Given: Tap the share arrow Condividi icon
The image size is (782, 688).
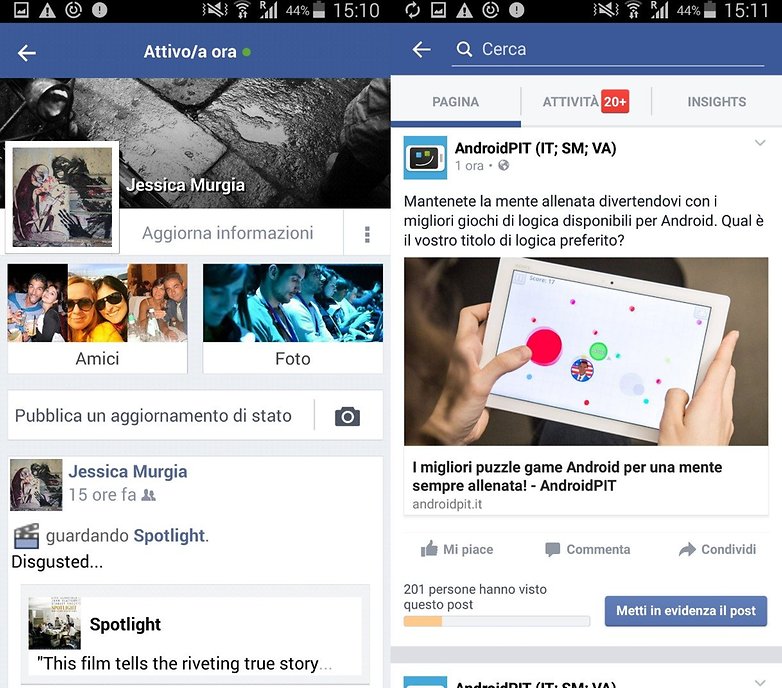Looking at the screenshot, I should pos(687,549).
